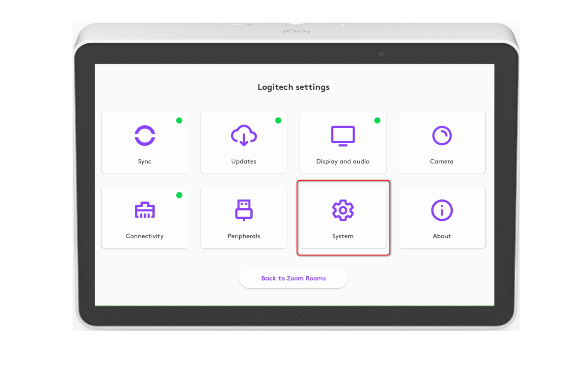Image resolution: width=588 pixels, height=369 pixels.
Task: Click the Sync tile label
Action: point(145,161)
